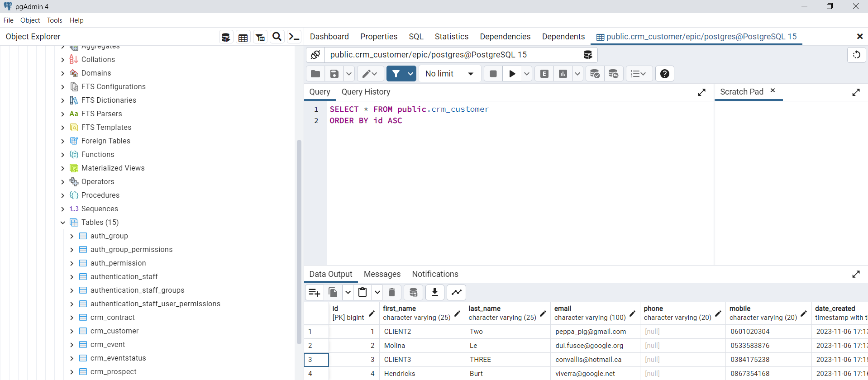The height and width of the screenshot is (380, 868).
Task: Close the Scratch Pad tab
Action: pyautogui.click(x=773, y=90)
